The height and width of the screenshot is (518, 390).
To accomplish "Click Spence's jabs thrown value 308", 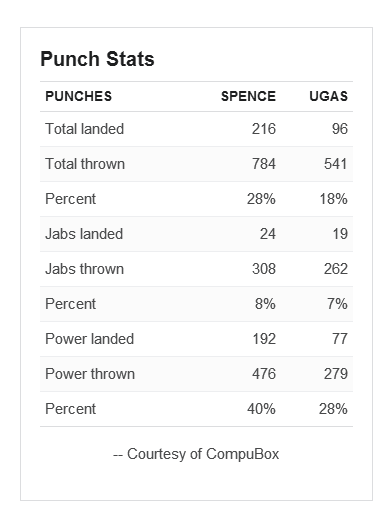I will 264,269.
